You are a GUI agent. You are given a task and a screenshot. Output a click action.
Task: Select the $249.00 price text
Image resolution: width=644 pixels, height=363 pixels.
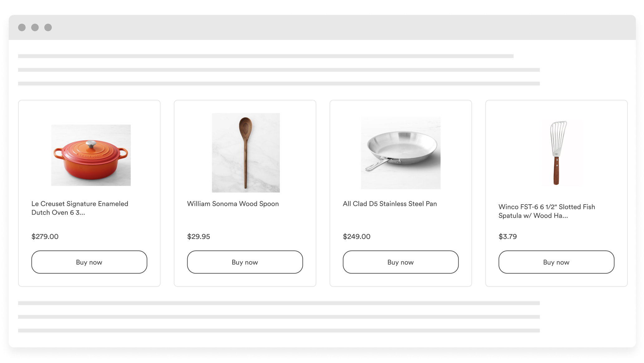click(x=357, y=236)
